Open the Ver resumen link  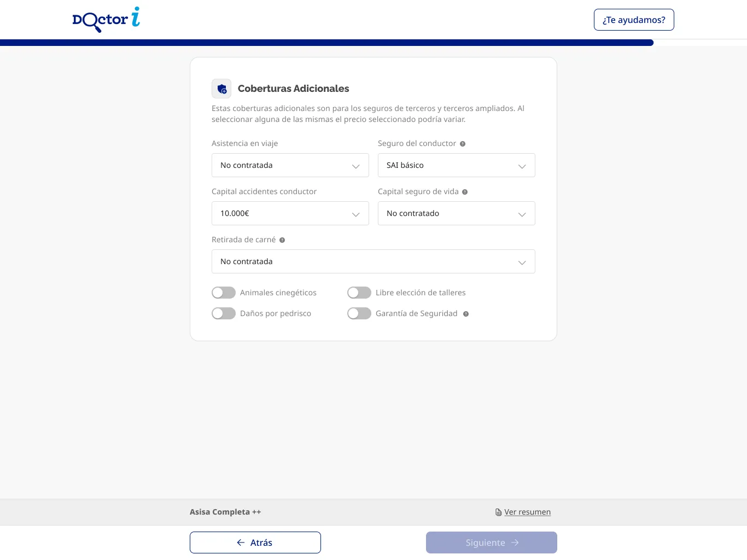527,512
